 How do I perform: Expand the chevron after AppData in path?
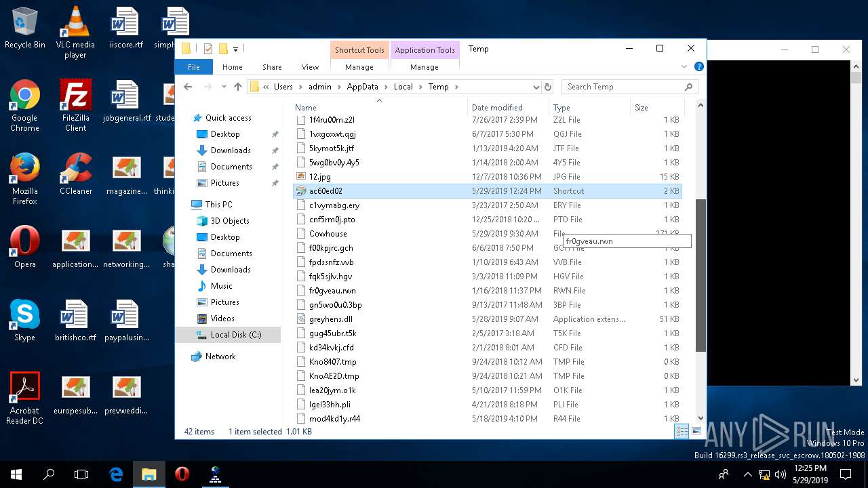pos(387,87)
